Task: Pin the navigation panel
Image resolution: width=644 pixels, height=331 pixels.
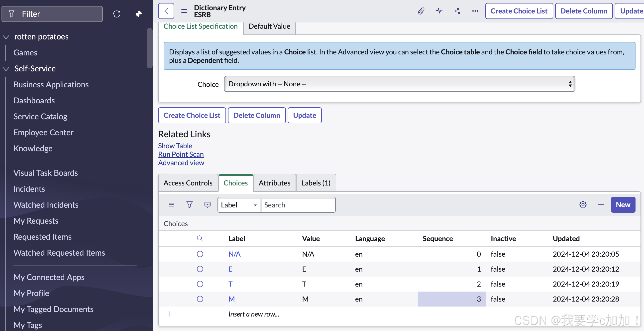Action: 138,14
